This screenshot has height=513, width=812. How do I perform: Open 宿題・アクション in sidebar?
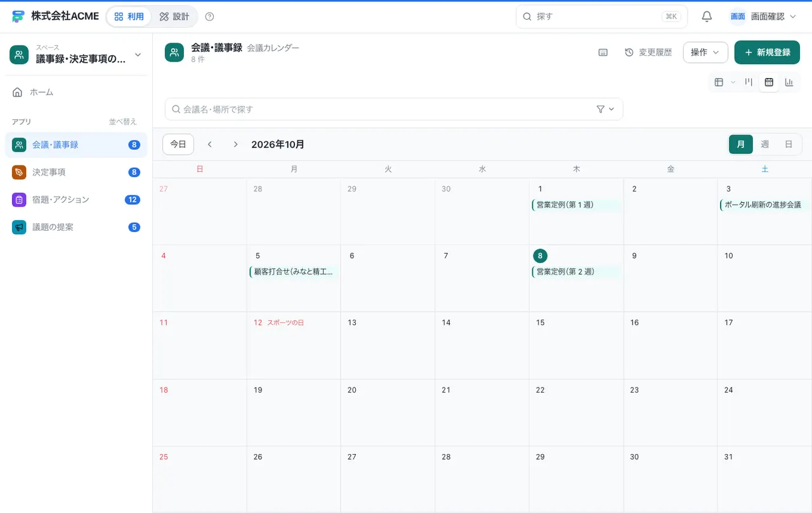pyautogui.click(x=76, y=200)
